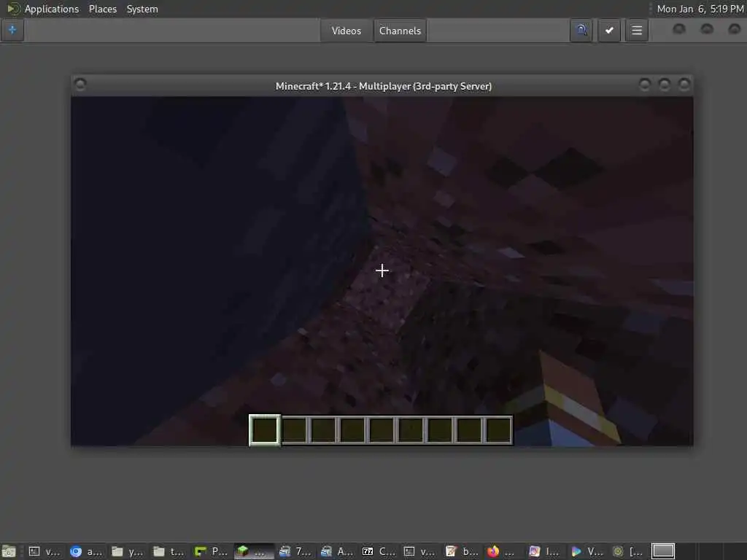The height and width of the screenshot is (560, 747).
Task: Click the show desktop icon in taskbar
Action: point(9,551)
